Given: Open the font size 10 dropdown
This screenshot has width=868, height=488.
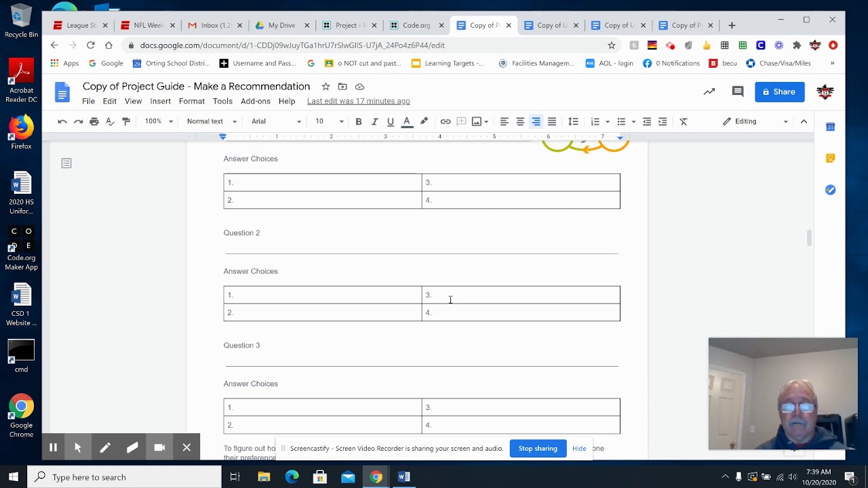Looking at the screenshot, I should pos(329,121).
